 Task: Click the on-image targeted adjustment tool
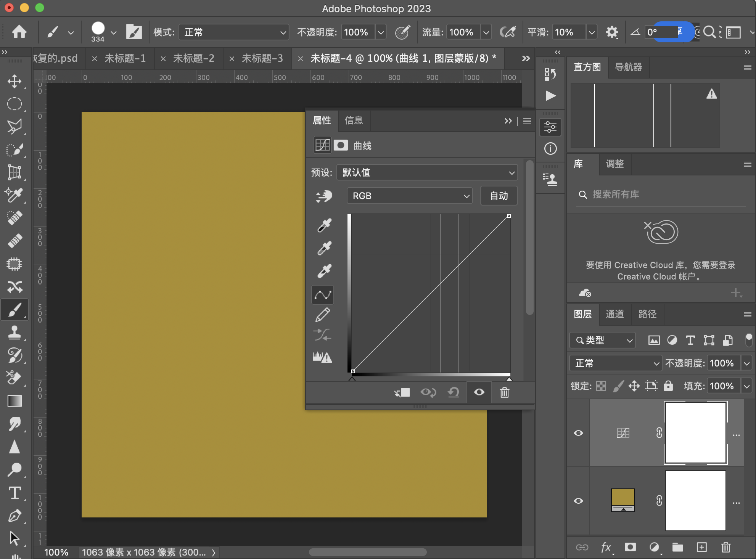324,196
